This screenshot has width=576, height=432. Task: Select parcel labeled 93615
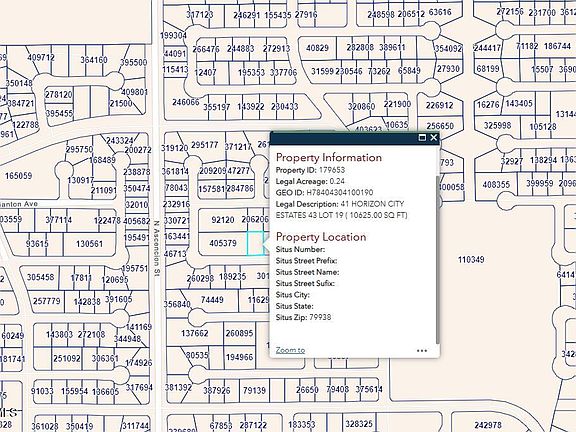[x=37, y=244]
